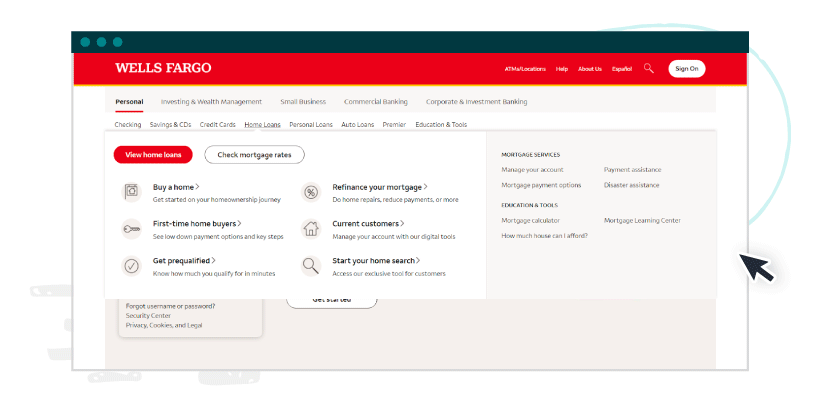Open Manage your account under Mortgage Services
This screenshot has width=820, height=404.
pyautogui.click(x=532, y=170)
